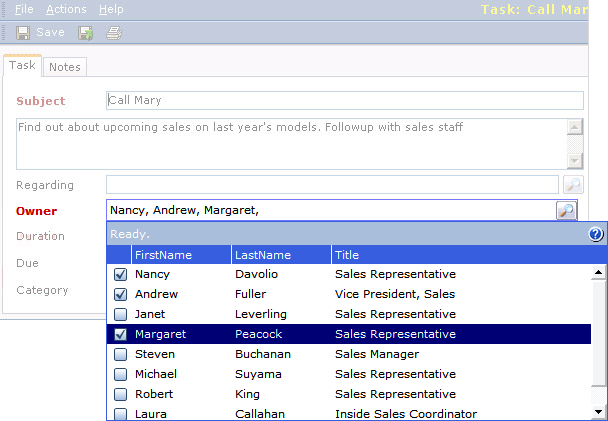608x421 pixels.
Task: Click the Janet first name cell
Action: pos(150,314)
